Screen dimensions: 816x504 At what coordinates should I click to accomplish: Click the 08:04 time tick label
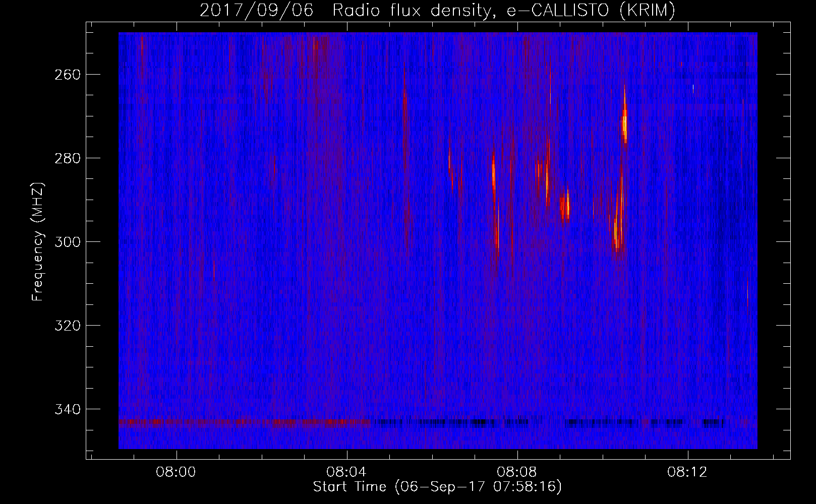point(346,472)
